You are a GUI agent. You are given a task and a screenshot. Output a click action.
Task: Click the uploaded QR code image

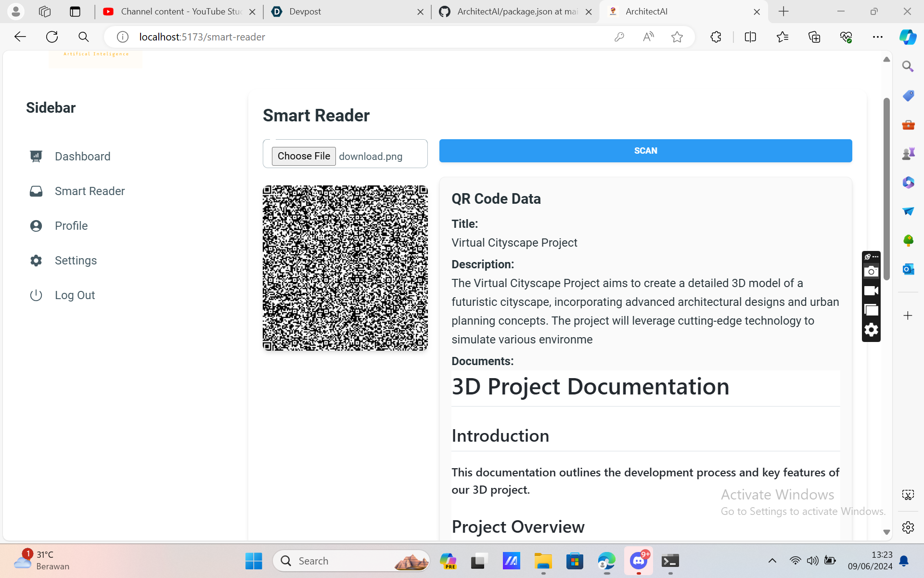(345, 268)
